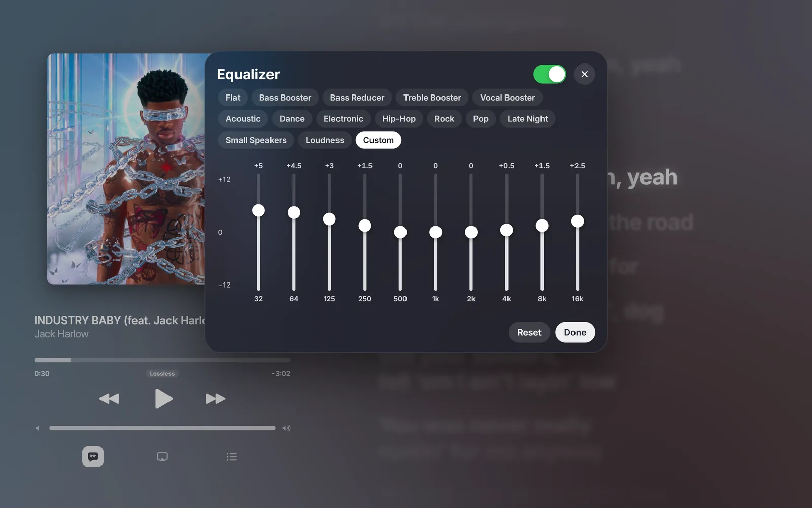Screen dimensions: 812x508
Task: Pick the Treble Booster preset
Action: click(x=432, y=98)
